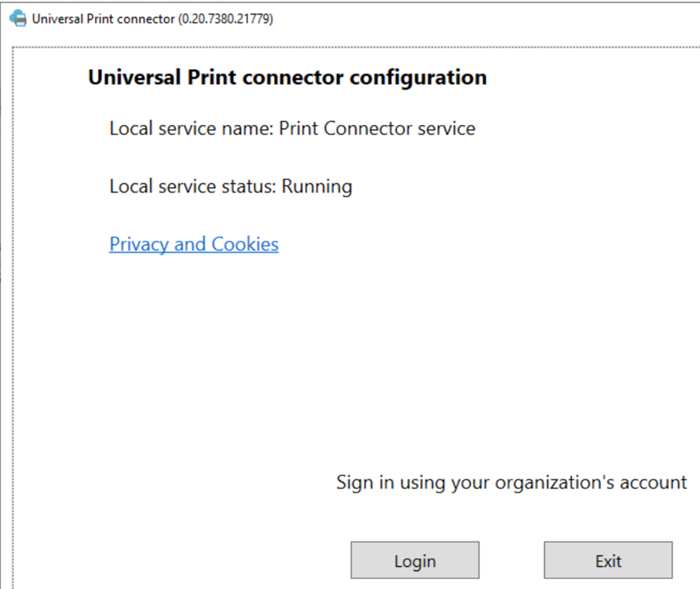Click the Universal Print connector cloud printer icon
This screenshot has height=589, width=700.
(17, 19)
